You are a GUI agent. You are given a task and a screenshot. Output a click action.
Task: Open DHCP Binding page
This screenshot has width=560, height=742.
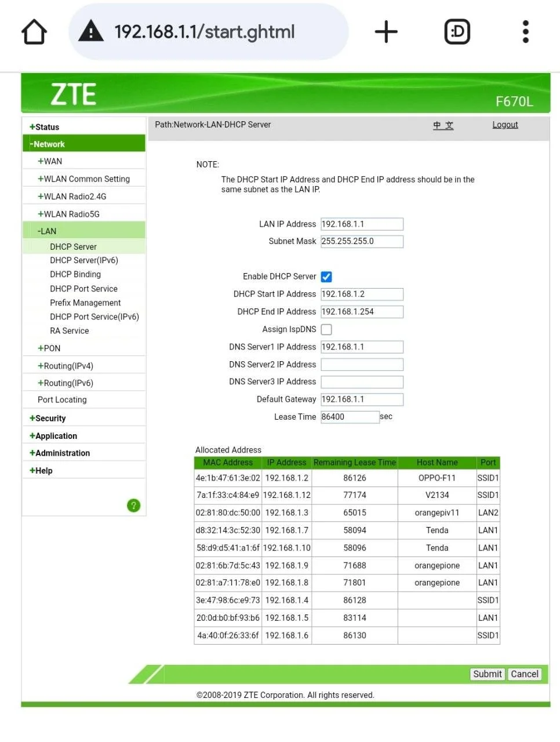75,274
